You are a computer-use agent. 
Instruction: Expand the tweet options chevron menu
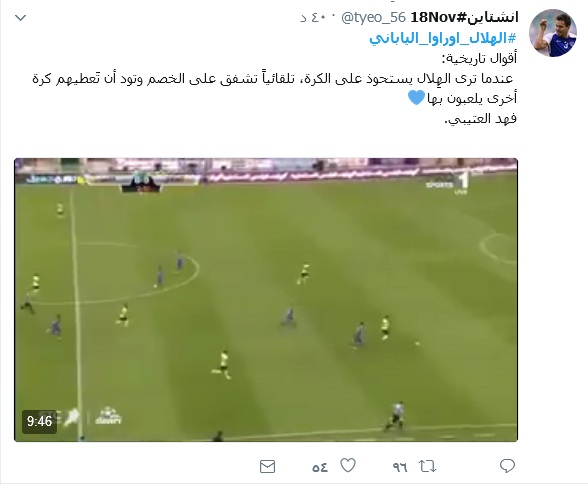click(20, 18)
